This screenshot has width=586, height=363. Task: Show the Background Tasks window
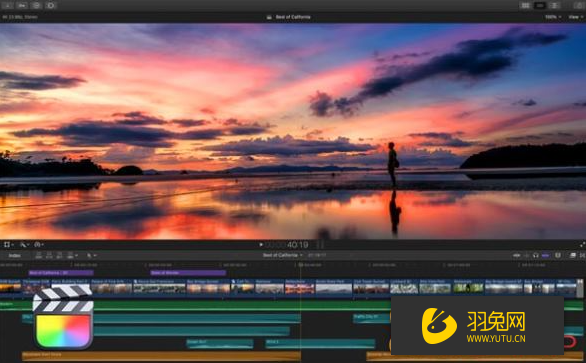36,5
